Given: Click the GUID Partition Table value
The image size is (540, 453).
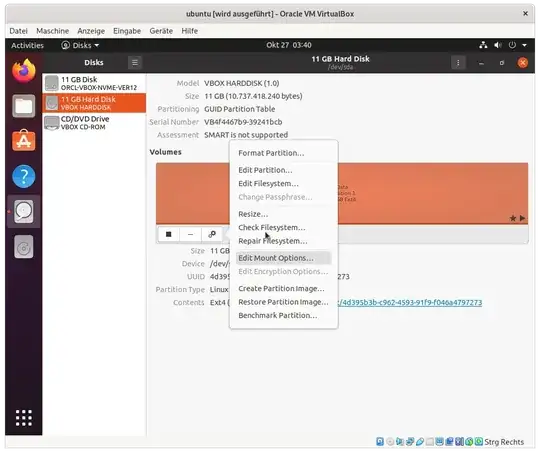Looking at the screenshot, I should pyautogui.click(x=239, y=109).
